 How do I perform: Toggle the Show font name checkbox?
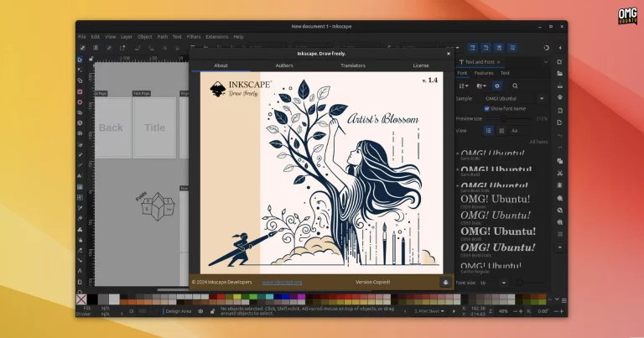487,108
